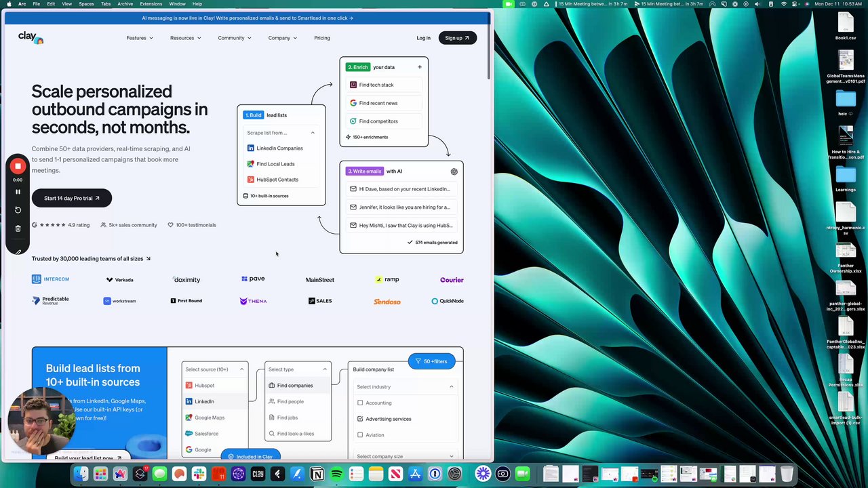This screenshot has width=868, height=488.
Task: Click the '50+ filters' button
Action: (431, 361)
